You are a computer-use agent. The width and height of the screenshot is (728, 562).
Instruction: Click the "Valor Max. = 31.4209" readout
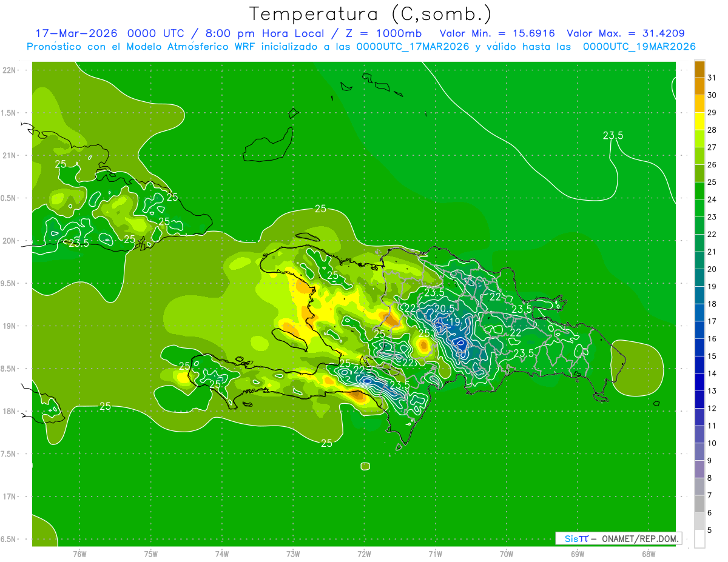pos(625,33)
